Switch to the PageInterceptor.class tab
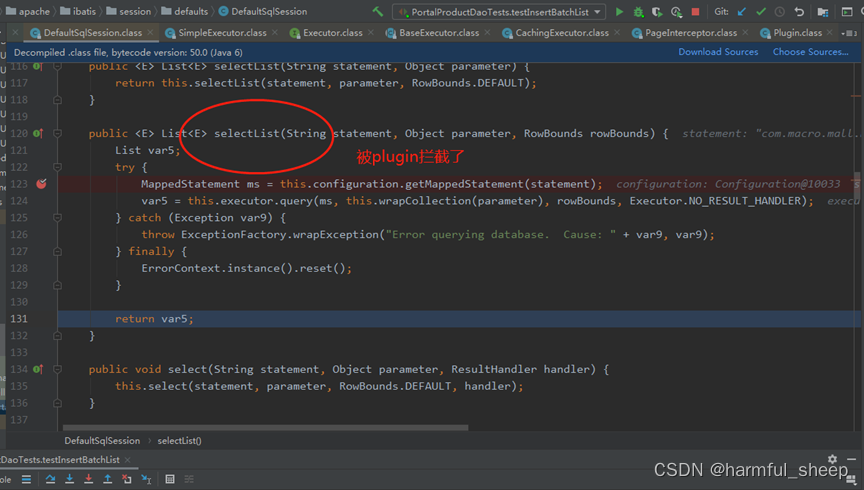This screenshot has width=864, height=490. [x=690, y=33]
